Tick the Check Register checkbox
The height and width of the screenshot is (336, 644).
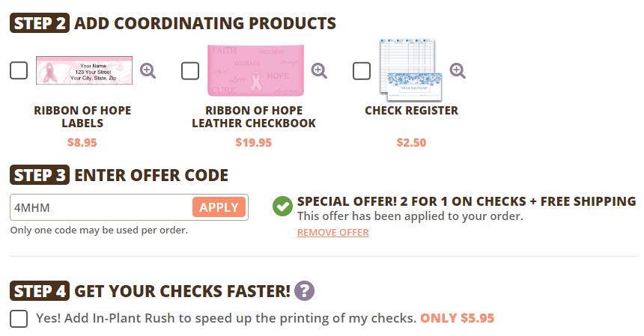pyautogui.click(x=362, y=71)
